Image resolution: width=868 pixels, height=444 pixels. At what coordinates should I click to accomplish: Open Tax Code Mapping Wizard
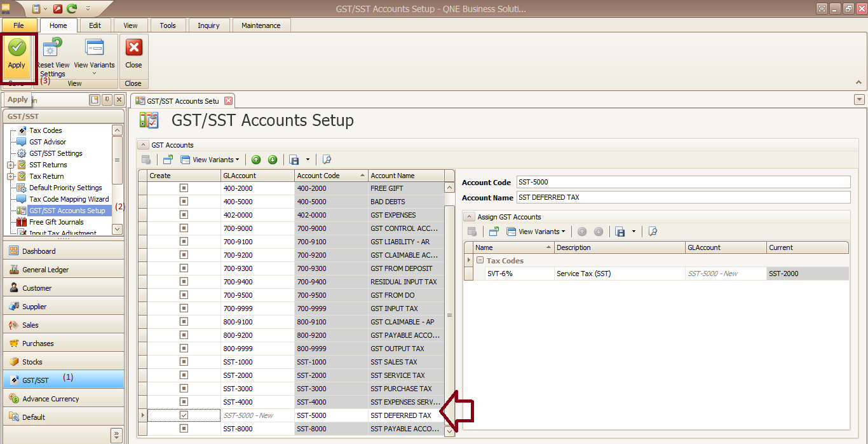69,199
